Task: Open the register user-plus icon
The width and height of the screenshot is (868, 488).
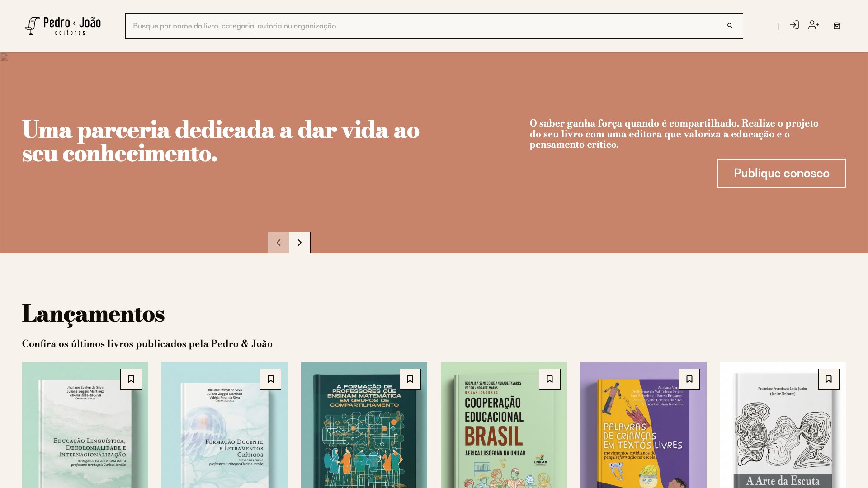Action: (814, 25)
